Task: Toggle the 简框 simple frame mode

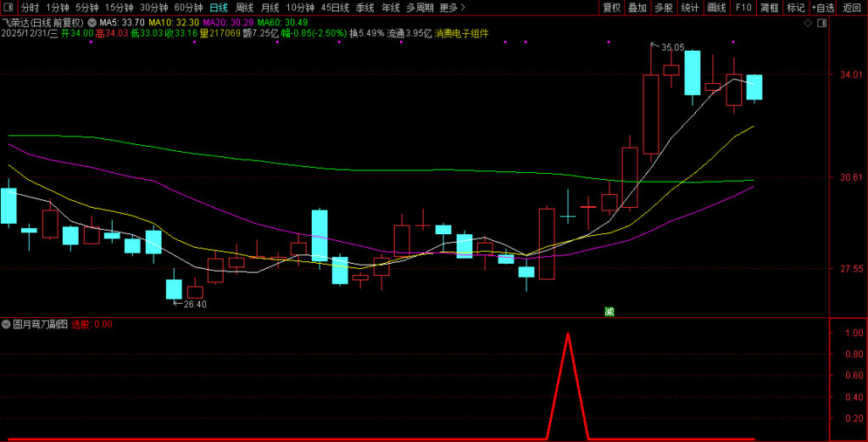Action: click(x=769, y=8)
